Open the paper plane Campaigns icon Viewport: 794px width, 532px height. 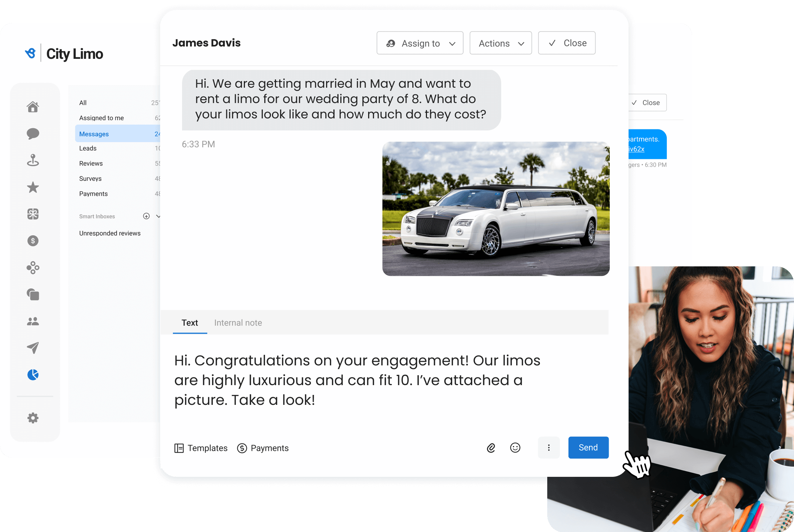point(33,347)
